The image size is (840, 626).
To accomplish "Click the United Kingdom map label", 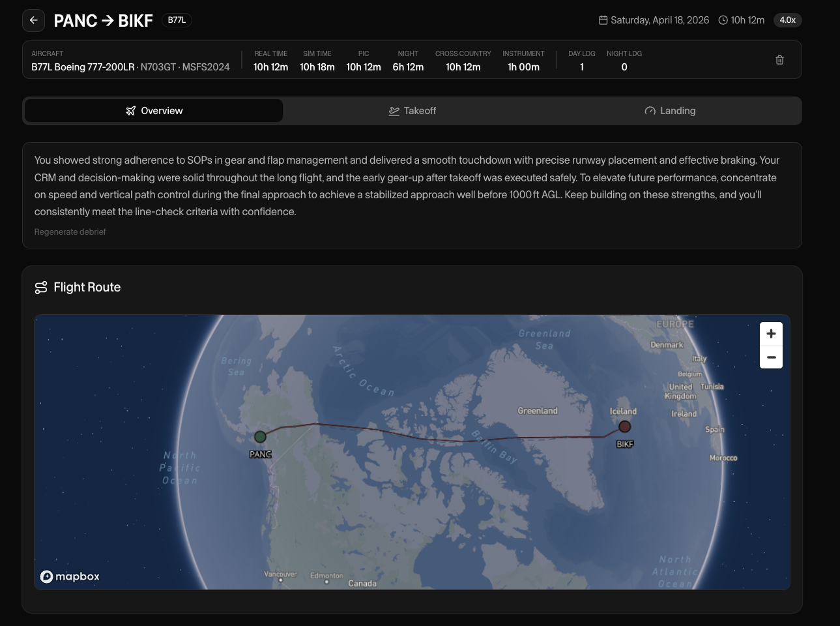I will 680,391.
